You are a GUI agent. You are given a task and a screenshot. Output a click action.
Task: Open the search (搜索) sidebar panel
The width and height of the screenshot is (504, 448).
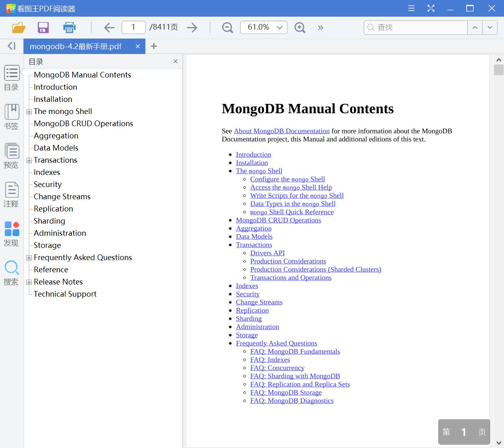[x=11, y=273]
